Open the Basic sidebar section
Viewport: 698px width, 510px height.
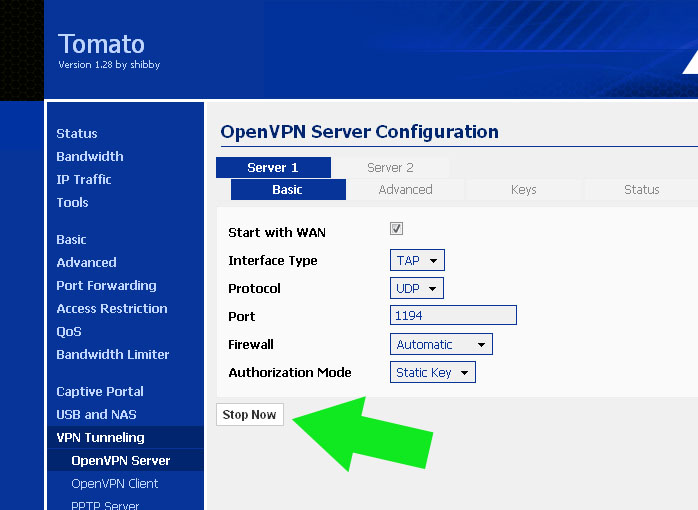[x=71, y=239]
